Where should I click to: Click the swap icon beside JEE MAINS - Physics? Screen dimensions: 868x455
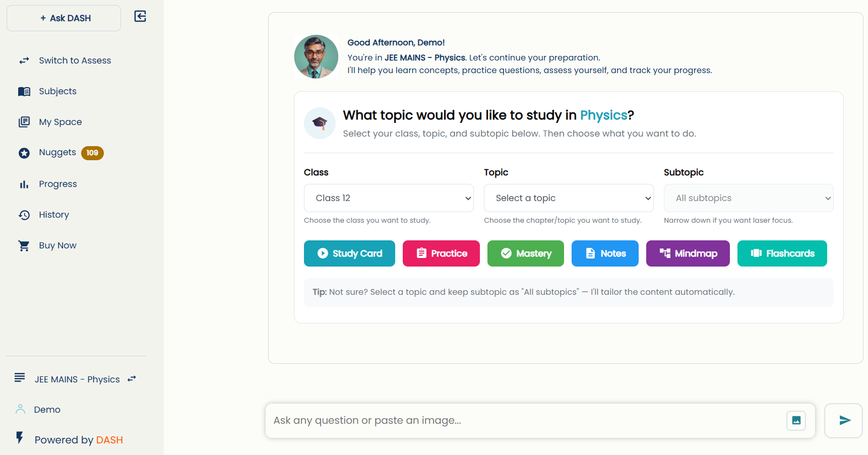[132, 379]
